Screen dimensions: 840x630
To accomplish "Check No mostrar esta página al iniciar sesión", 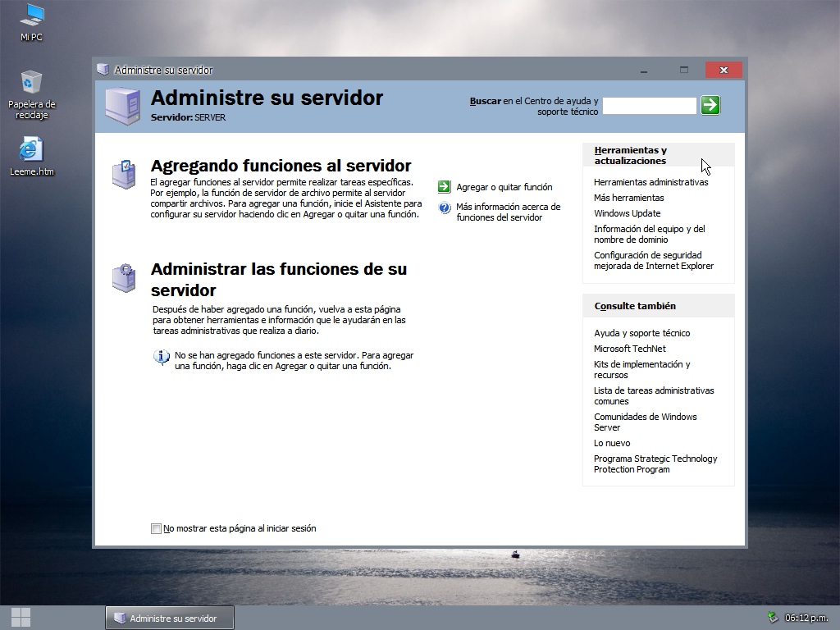I will 156,528.
